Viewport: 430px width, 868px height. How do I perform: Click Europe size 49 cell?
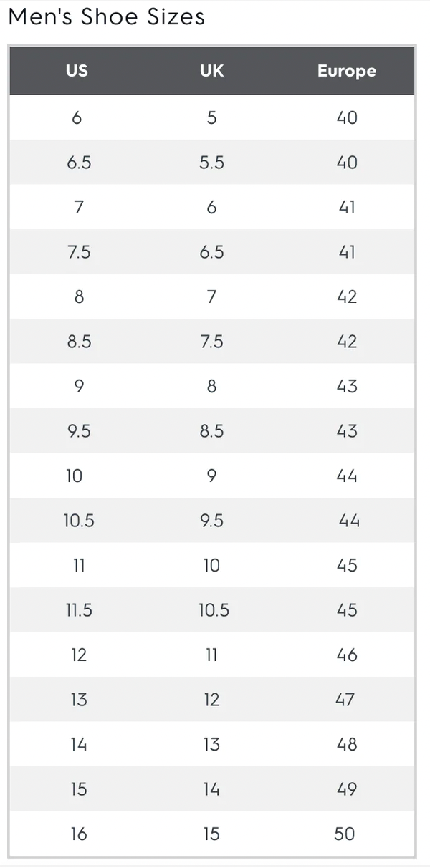[x=347, y=789]
